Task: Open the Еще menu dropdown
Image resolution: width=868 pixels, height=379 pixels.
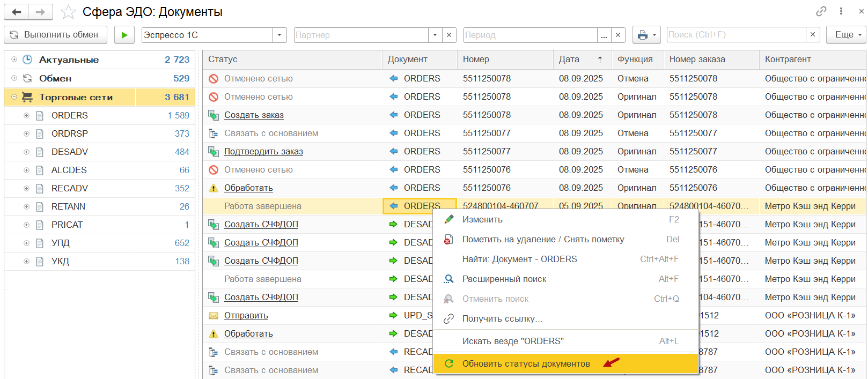Action: click(846, 35)
